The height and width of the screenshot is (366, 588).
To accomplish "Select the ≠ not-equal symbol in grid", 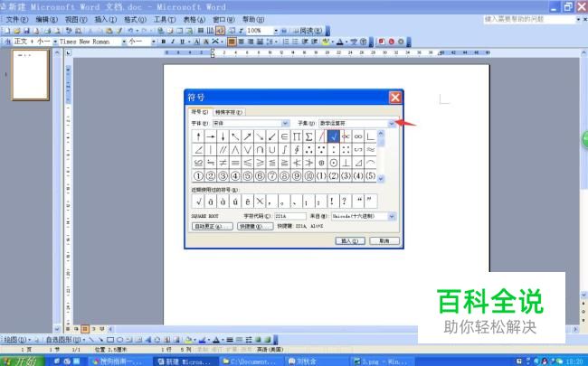I will (x=223, y=163).
